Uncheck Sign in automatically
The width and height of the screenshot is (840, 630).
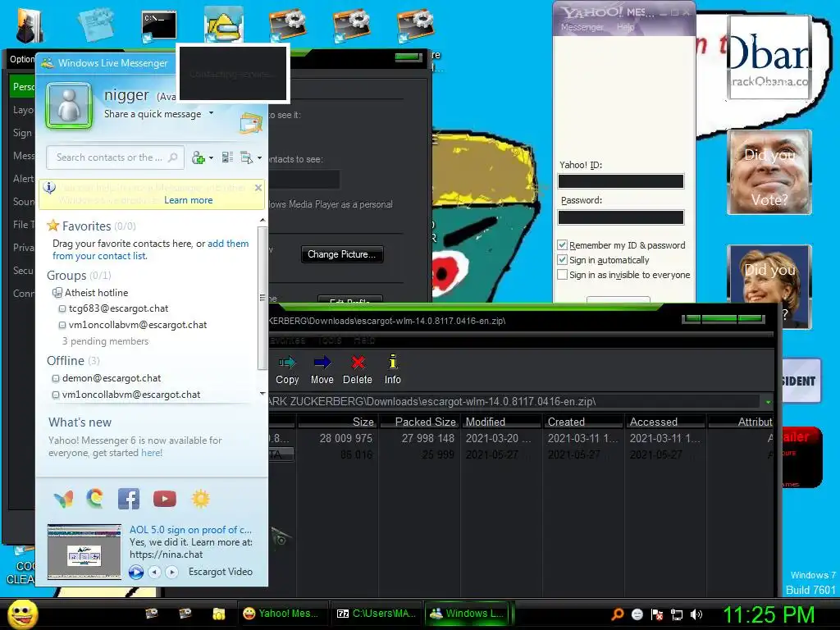(562, 260)
